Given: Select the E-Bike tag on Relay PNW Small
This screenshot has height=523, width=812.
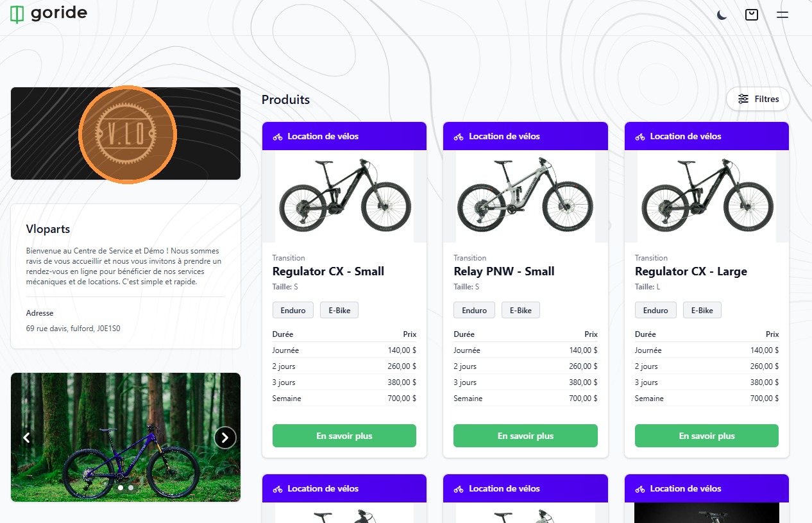Looking at the screenshot, I should click(520, 311).
